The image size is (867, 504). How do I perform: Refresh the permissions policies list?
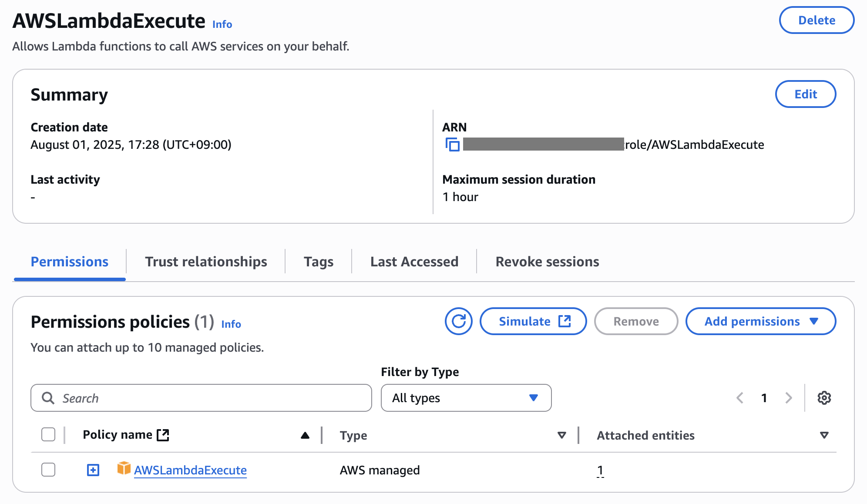tap(458, 321)
